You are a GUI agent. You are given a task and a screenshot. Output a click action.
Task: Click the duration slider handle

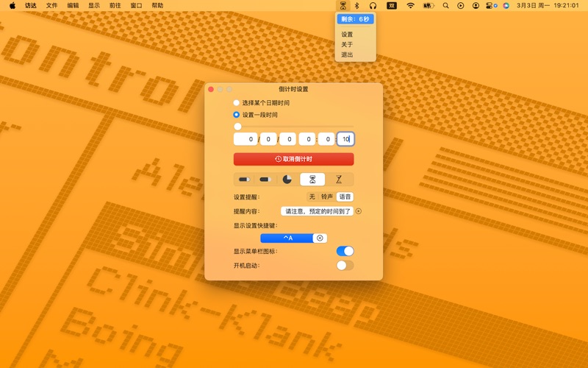[237, 127]
